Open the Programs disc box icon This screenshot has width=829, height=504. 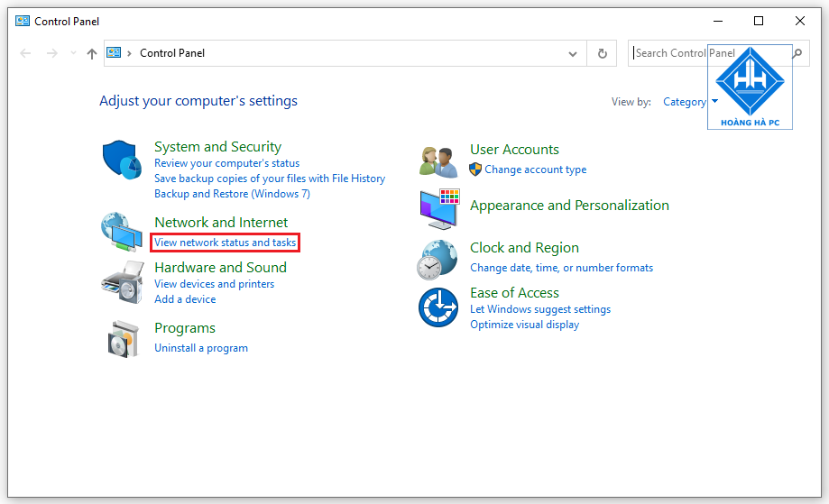point(124,339)
